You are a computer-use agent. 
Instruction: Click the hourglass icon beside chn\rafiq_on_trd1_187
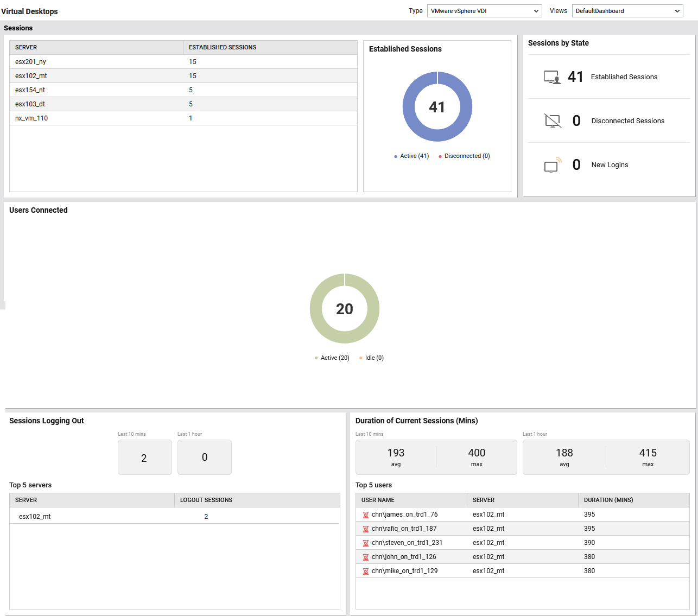coord(366,528)
